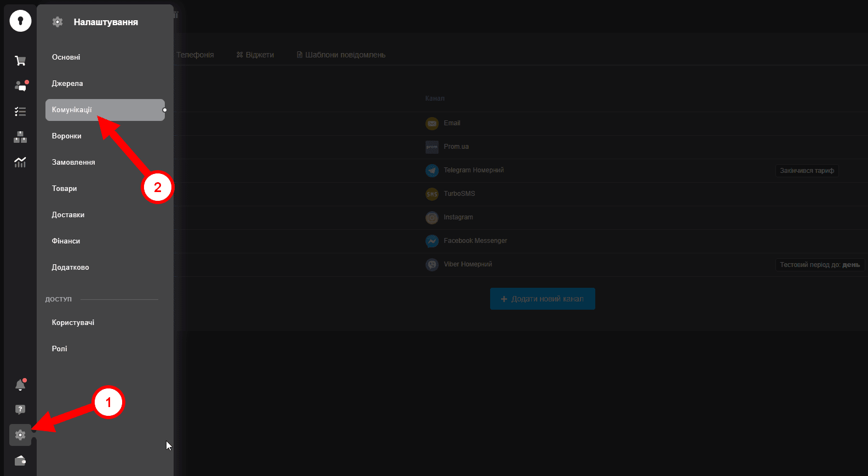Click the Viber Номерний channel icon
The height and width of the screenshot is (476, 868).
(432, 265)
